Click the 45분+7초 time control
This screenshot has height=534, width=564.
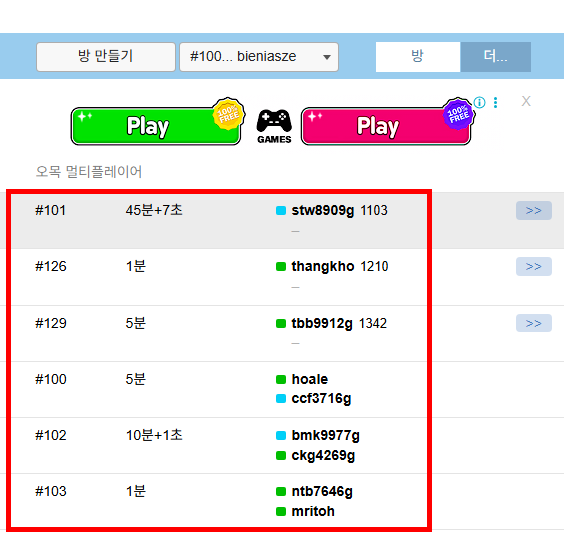(154, 210)
